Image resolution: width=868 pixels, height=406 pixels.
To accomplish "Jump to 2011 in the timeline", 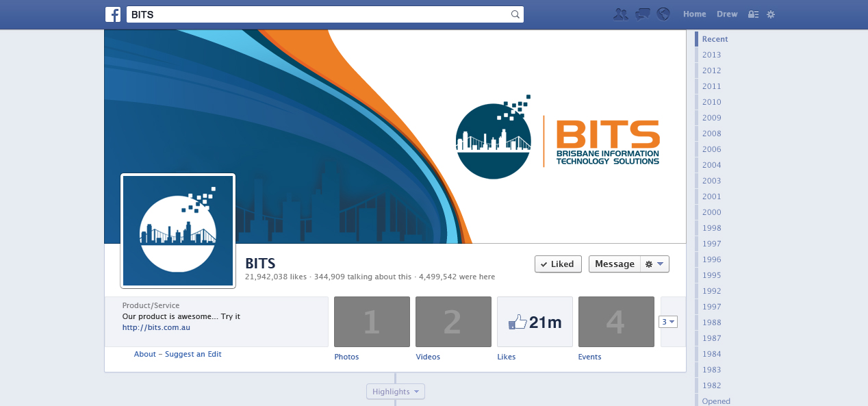I will point(711,86).
